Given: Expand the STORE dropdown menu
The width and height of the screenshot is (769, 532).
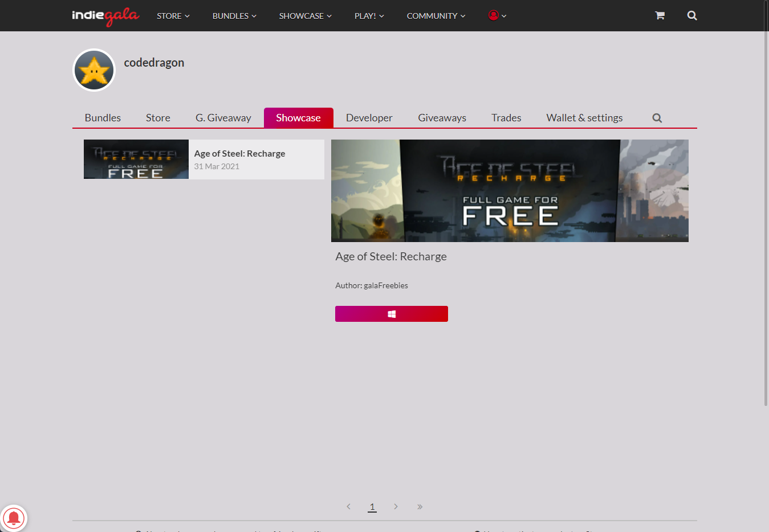Looking at the screenshot, I should [173, 16].
